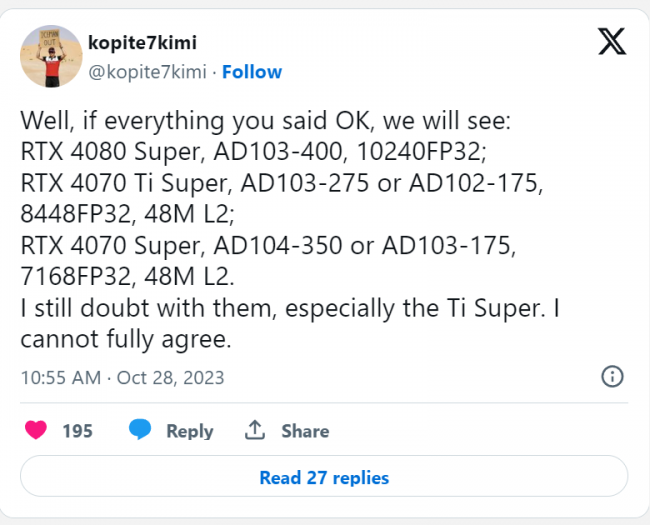Click the Share label
This screenshot has height=525, width=650.
(305, 431)
